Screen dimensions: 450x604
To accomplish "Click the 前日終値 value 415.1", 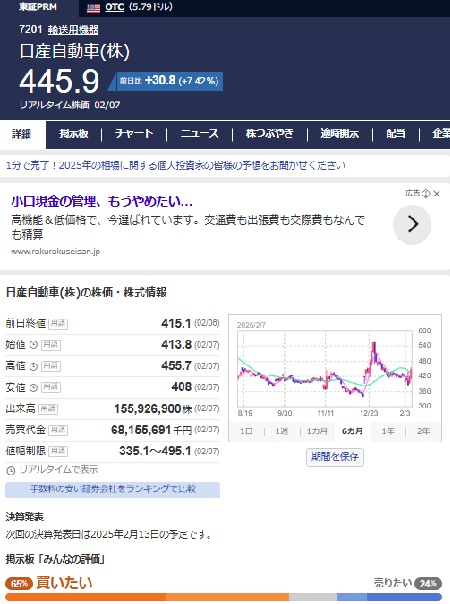I will coord(176,323).
